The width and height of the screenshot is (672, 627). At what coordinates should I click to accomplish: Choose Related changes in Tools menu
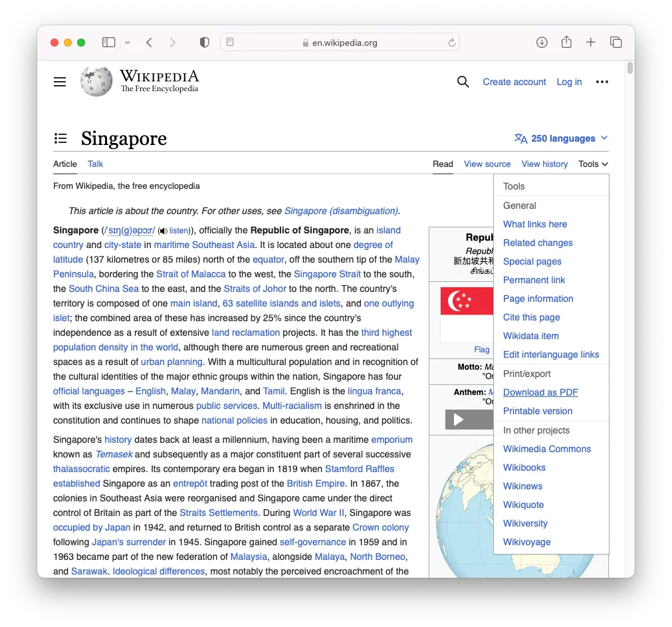pos(538,243)
